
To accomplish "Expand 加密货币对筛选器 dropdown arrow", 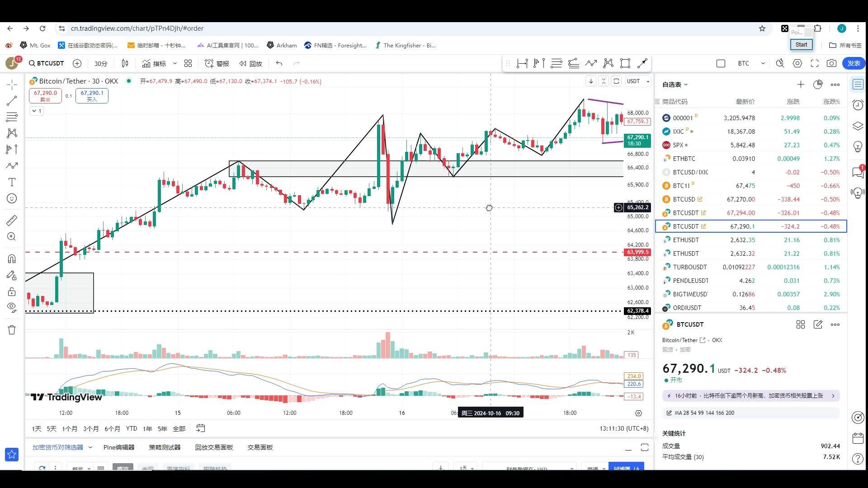I will tap(90, 447).
